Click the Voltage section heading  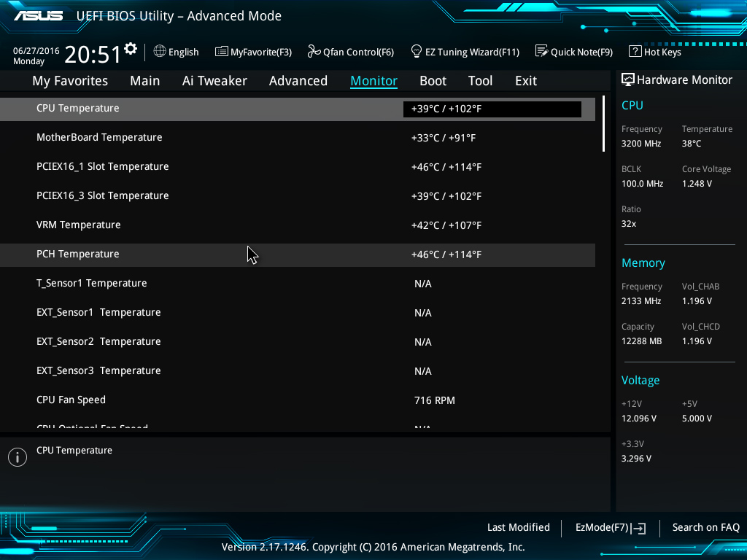coord(640,380)
